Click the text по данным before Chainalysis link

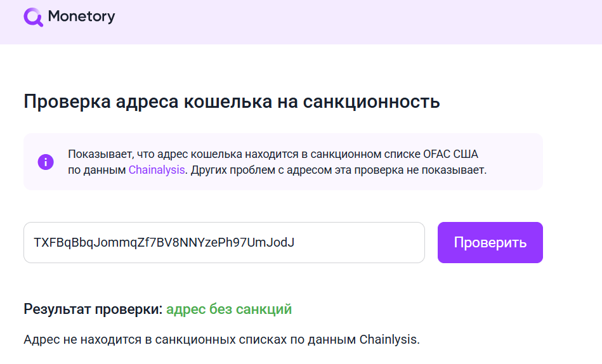coord(97,170)
